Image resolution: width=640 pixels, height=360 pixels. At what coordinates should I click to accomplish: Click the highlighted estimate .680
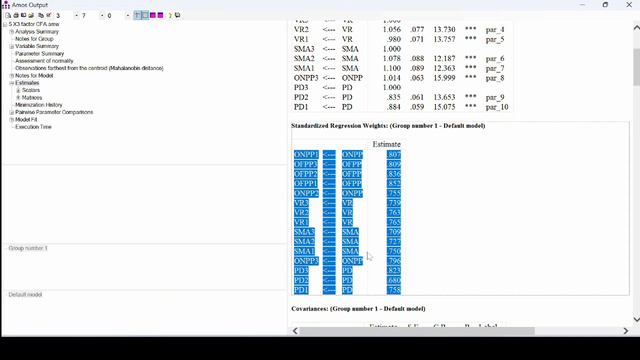click(x=394, y=280)
